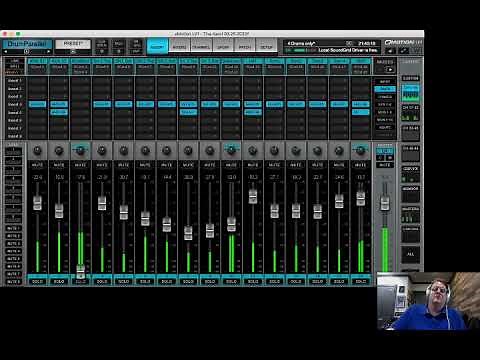Viewport: 480px width, 360px height.
Task: Click the tenth channel's highlighted pan knob
Action: 231,150
